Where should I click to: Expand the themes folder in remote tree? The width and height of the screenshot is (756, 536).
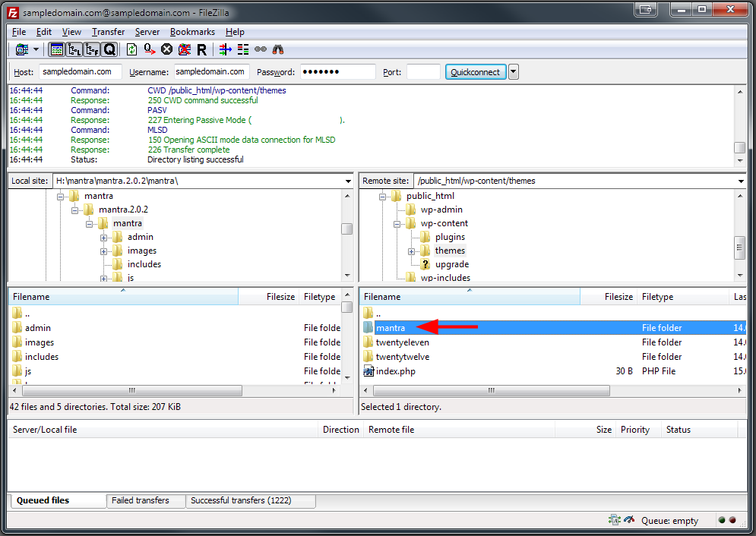point(411,251)
